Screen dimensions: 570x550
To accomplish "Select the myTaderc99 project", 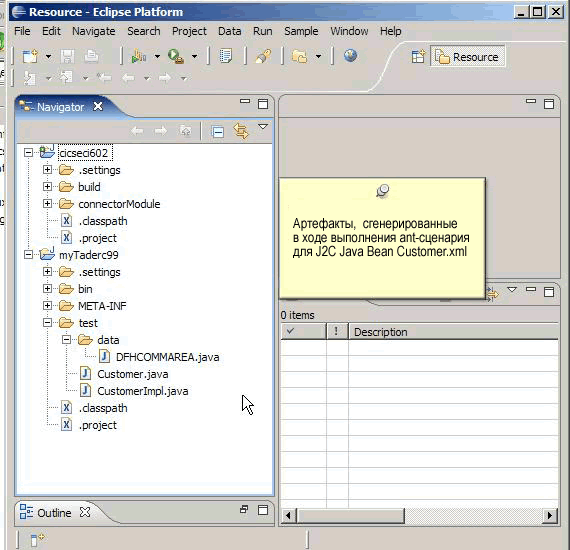I will tap(89, 255).
